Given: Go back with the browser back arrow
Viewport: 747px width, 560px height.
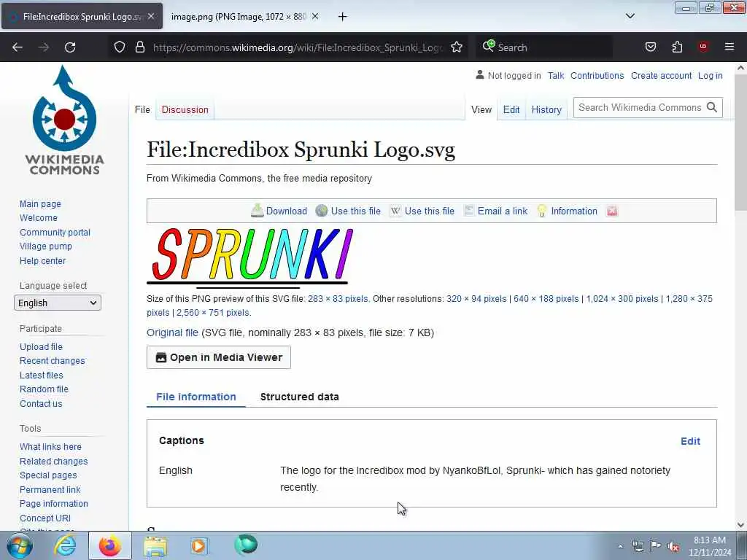Looking at the screenshot, I should [x=18, y=47].
